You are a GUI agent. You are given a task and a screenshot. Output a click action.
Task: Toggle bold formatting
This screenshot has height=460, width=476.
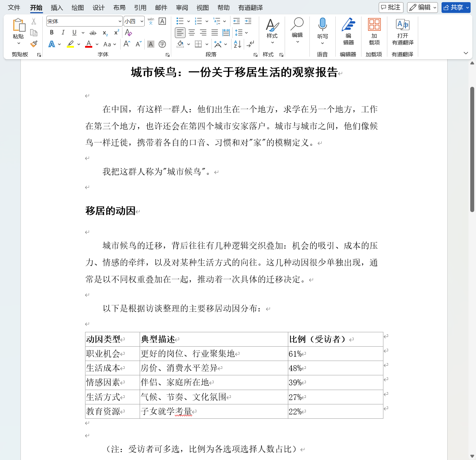tap(52, 33)
